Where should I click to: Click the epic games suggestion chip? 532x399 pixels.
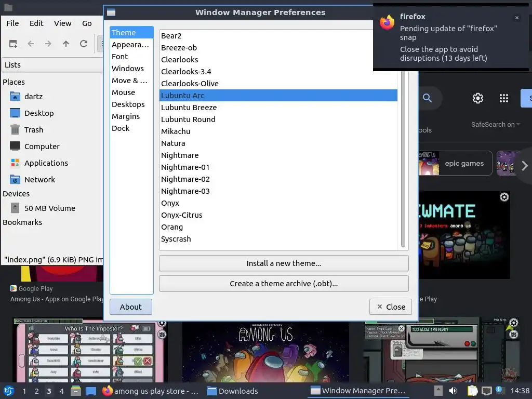455,163
